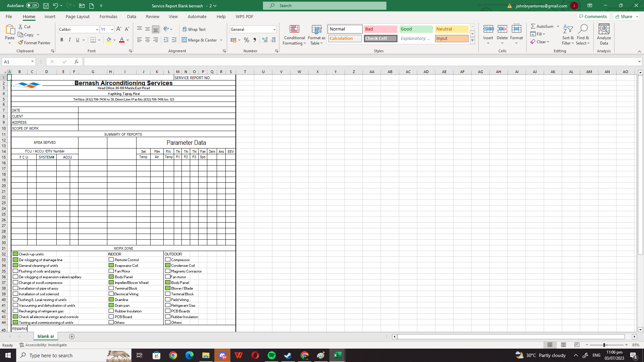Click the Percent Style icon
Viewport: 644px width, 362px height.
247,40
